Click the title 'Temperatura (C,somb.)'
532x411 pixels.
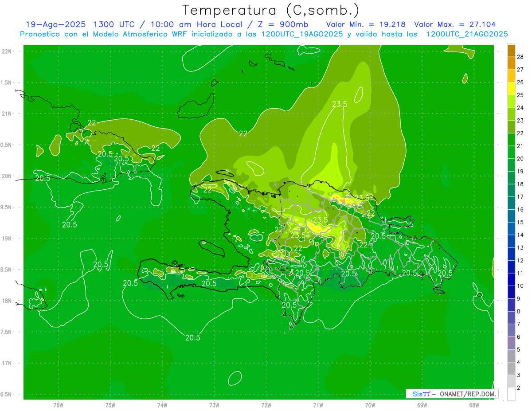pos(270,10)
